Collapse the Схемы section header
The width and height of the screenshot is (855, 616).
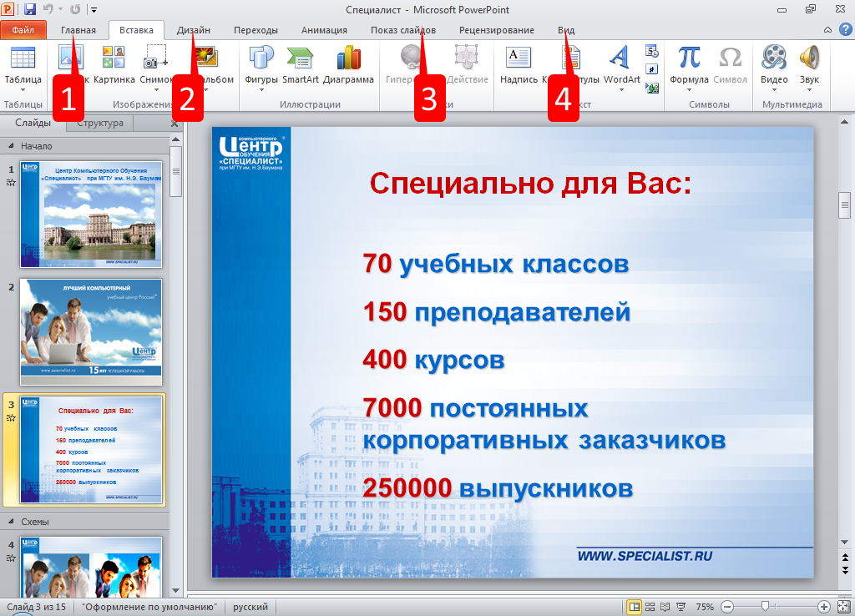[x=12, y=522]
